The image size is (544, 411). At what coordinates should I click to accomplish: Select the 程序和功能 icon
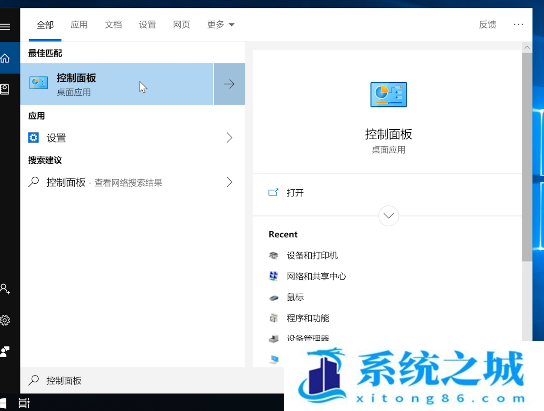click(273, 318)
